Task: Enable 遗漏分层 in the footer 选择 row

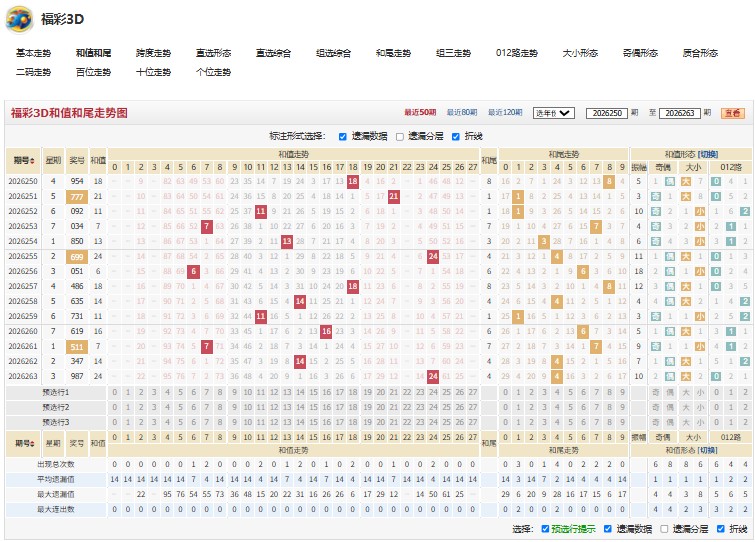Action: pyautogui.click(x=664, y=529)
